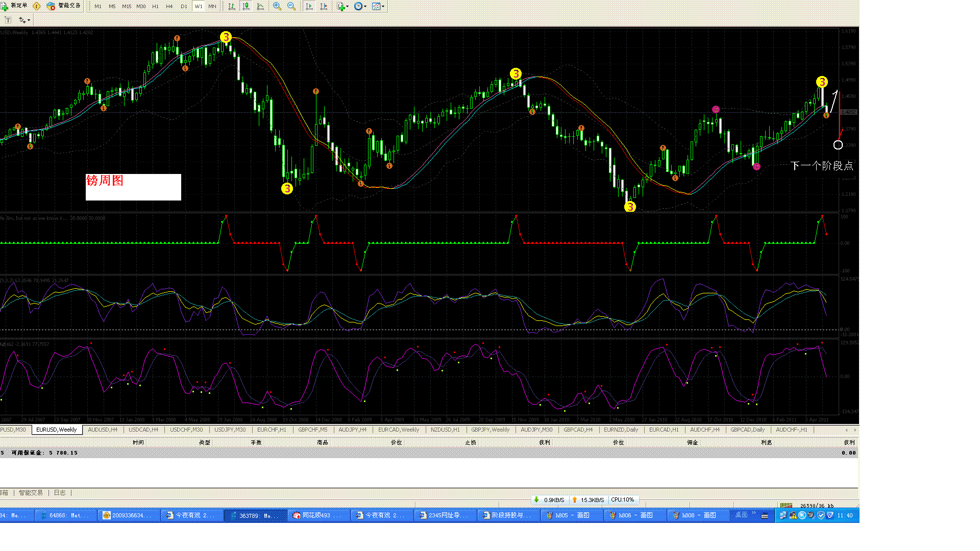Click the 同花顺 taskbar item
Screen dimensions: 980x551
(x=315, y=515)
